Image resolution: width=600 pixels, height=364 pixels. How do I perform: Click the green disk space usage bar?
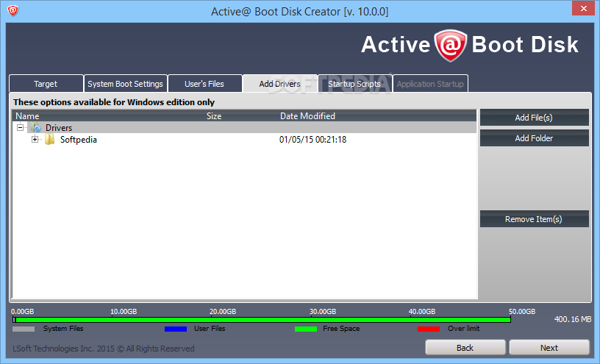point(262,320)
